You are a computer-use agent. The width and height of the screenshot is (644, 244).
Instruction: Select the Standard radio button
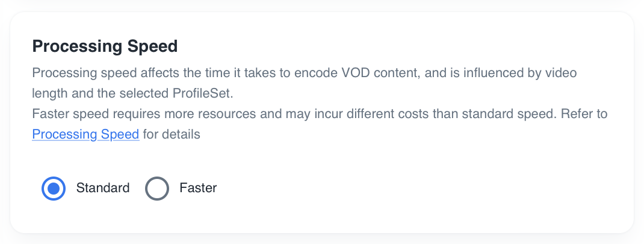54,189
